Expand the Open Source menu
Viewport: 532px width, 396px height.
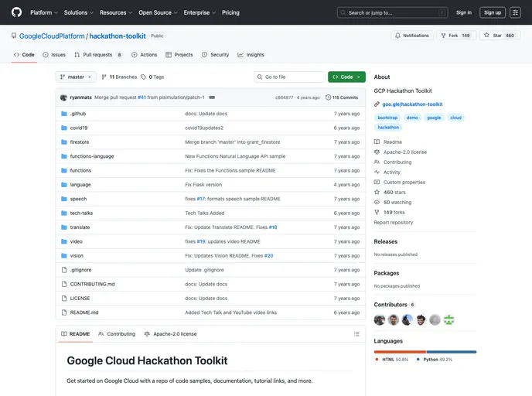tap(158, 12)
